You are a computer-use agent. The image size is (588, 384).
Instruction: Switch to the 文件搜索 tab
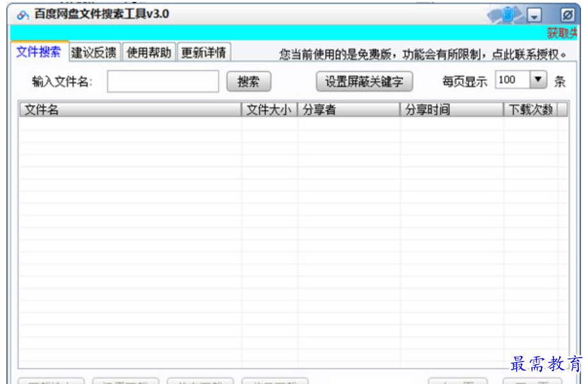point(38,52)
